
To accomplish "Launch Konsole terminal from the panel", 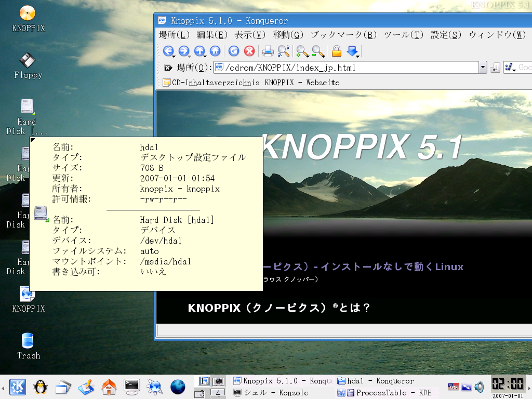I will (x=131, y=387).
